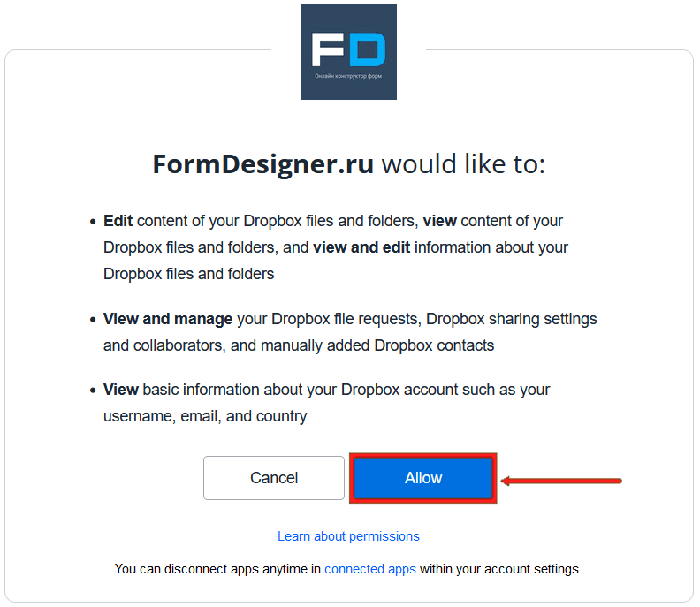700x607 pixels.
Task: Click the third permission bullet dot
Action: coord(93,390)
